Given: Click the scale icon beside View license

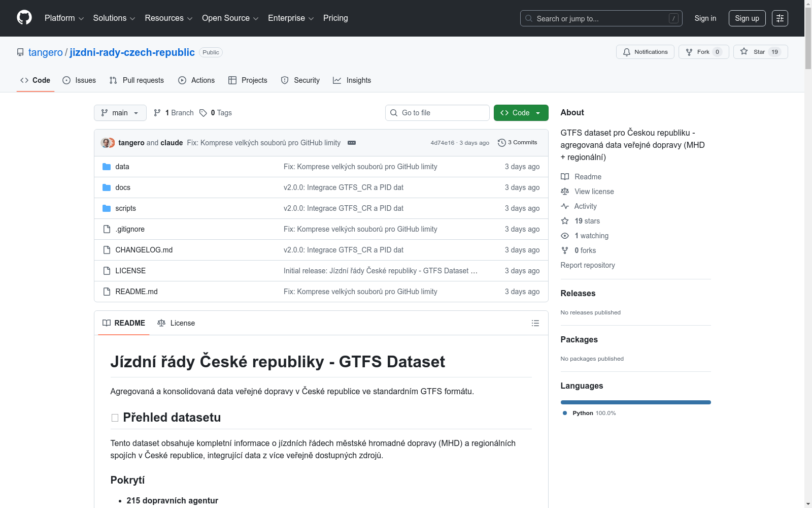Looking at the screenshot, I should [565, 192].
